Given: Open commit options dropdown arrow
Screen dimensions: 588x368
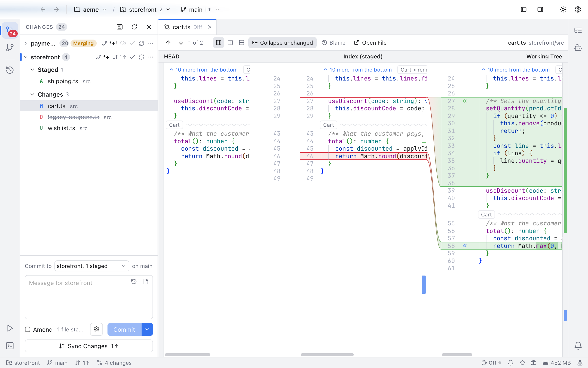Looking at the screenshot, I should click(147, 329).
